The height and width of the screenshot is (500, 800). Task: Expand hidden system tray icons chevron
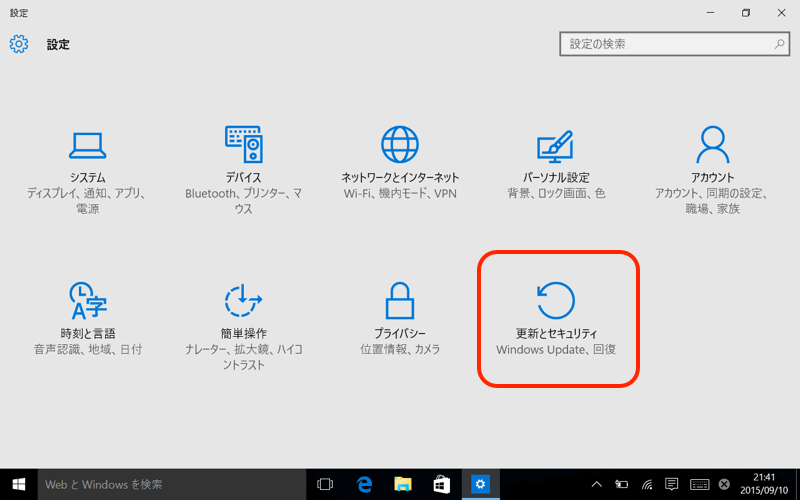597,484
